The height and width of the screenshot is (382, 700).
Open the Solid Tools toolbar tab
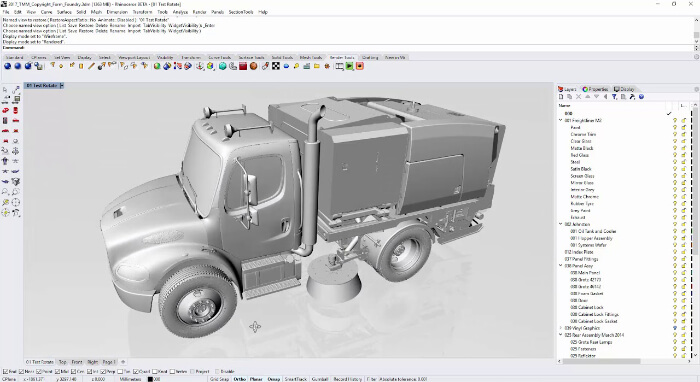tap(282, 58)
